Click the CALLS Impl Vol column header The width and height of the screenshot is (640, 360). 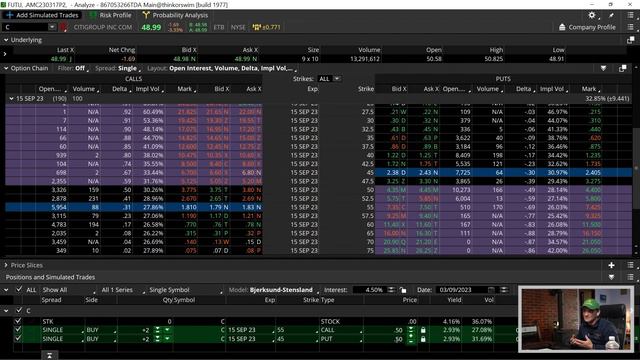tap(149, 89)
